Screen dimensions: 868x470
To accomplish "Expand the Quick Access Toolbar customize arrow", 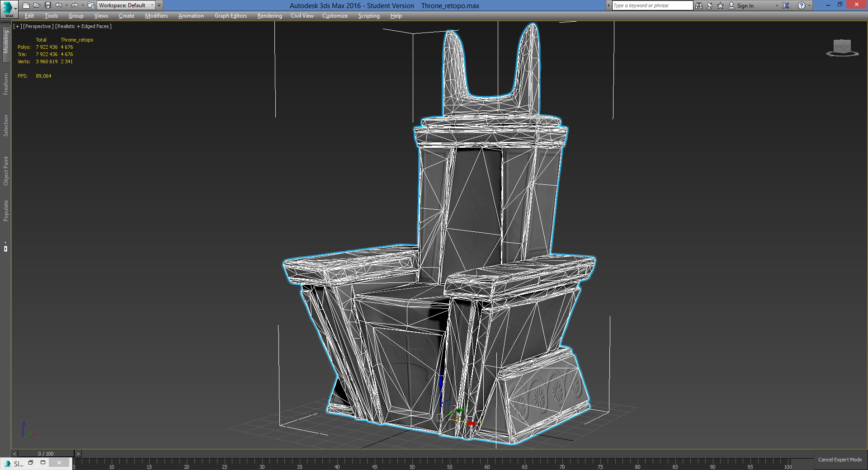I will [159, 5].
